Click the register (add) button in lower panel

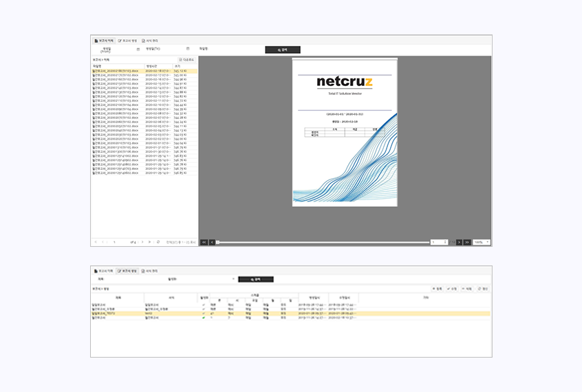438,289
